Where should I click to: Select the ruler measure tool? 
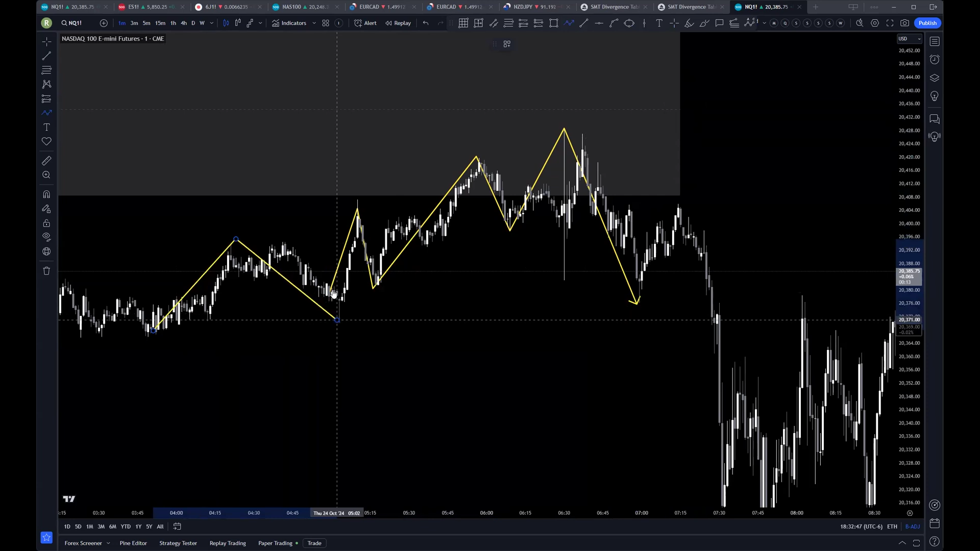point(46,161)
